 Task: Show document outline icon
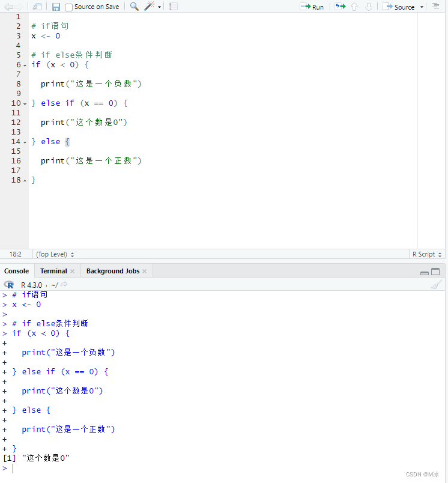point(435,6)
